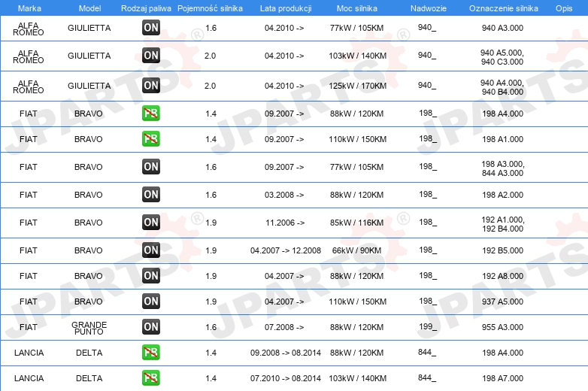Click the PB petrol icon for Bravo 1.4 110kW
Screen dimensions: 588x391
click(x=151, y=138)
